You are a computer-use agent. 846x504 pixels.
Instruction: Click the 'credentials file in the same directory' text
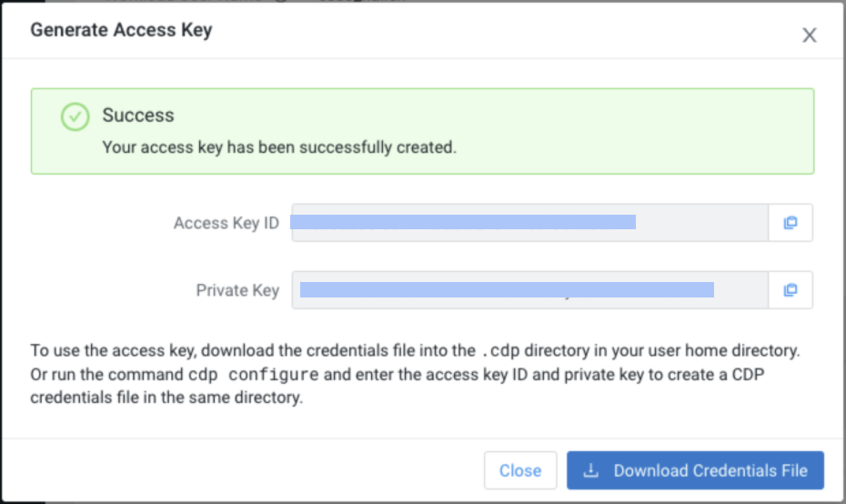tap(166, 398)
